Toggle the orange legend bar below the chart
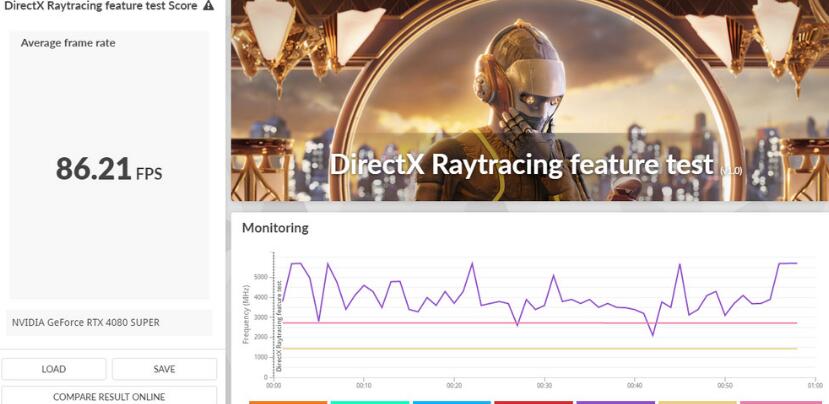The image size is (829, 404). (288, 401)
